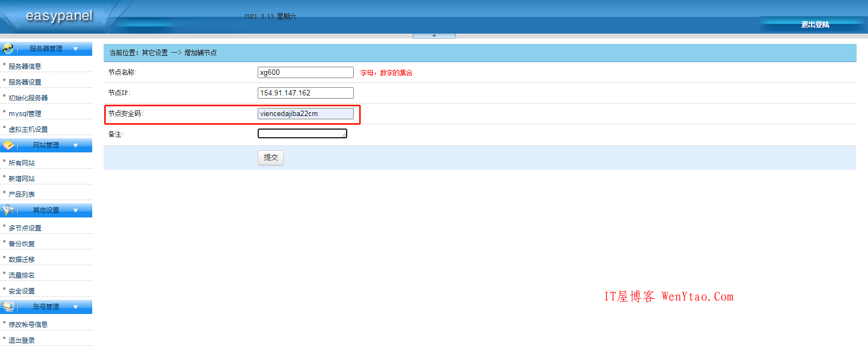
Task: Collapse the 服务器管理 section arrow
Action: tap(75, 49)
